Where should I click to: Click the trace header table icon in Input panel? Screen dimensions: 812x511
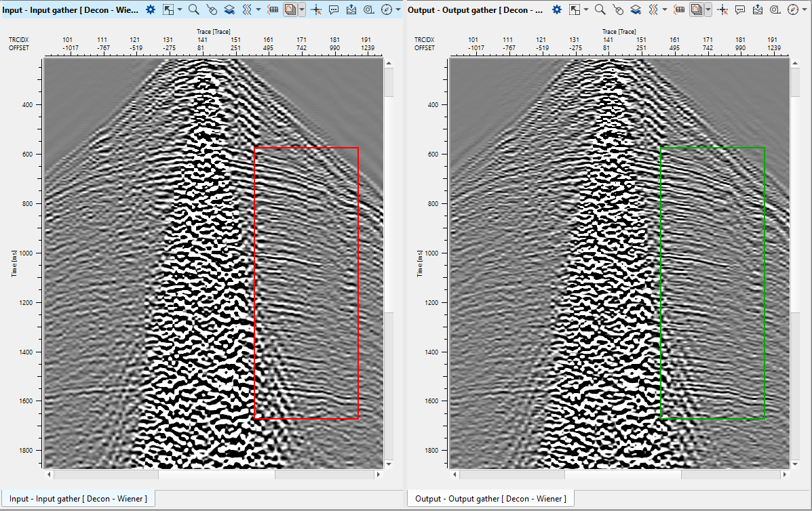(273, 9)
